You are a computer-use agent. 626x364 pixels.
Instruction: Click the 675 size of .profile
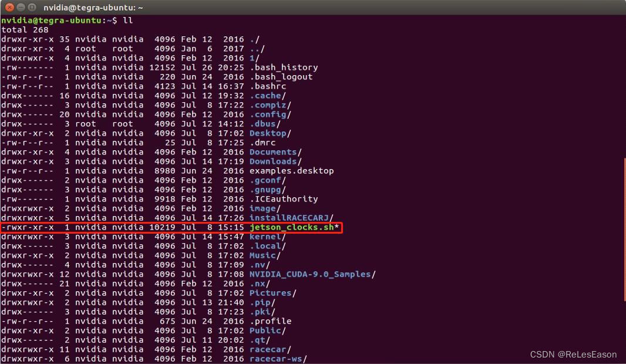pyautogui.click(x=167, y=321)
